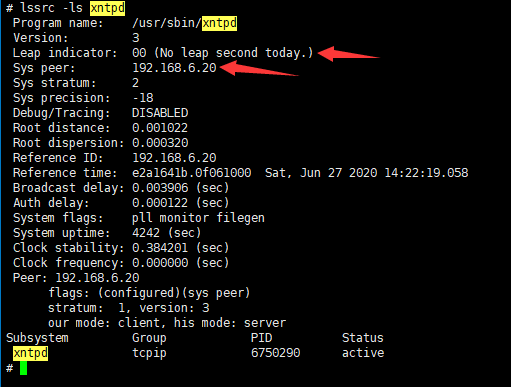Click the Reference time hex value
The width and height of the screenshot is (511, 387).
[x=192, y=173]
